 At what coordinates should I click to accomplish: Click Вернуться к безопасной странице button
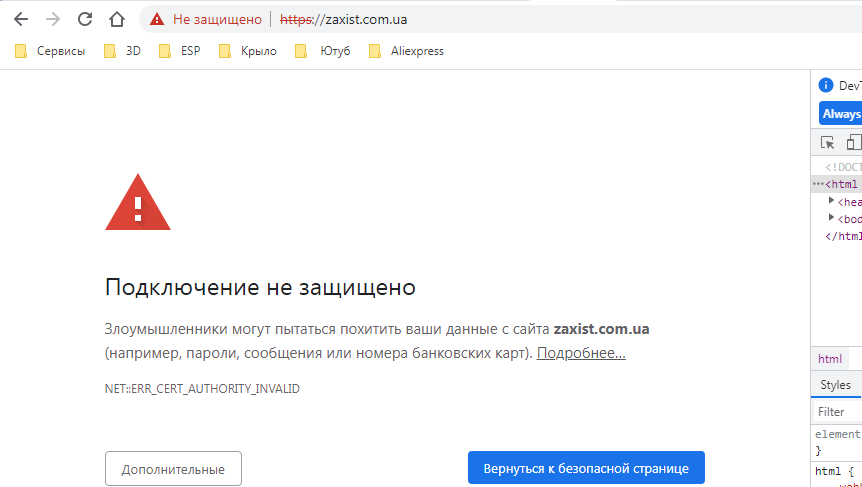coord(586,469)
